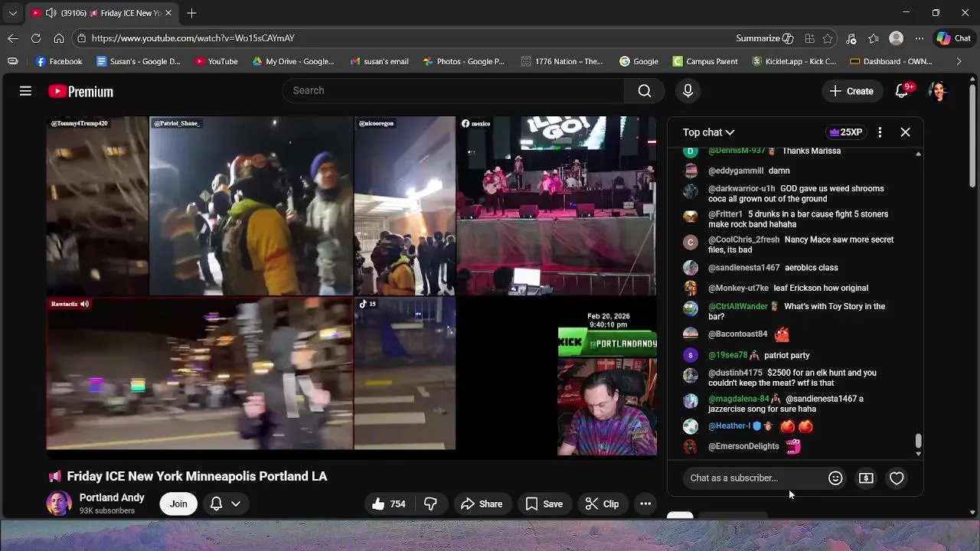View site information icon in address bar
The height and width of the screenshot is (551, 980).
point(81,38)
